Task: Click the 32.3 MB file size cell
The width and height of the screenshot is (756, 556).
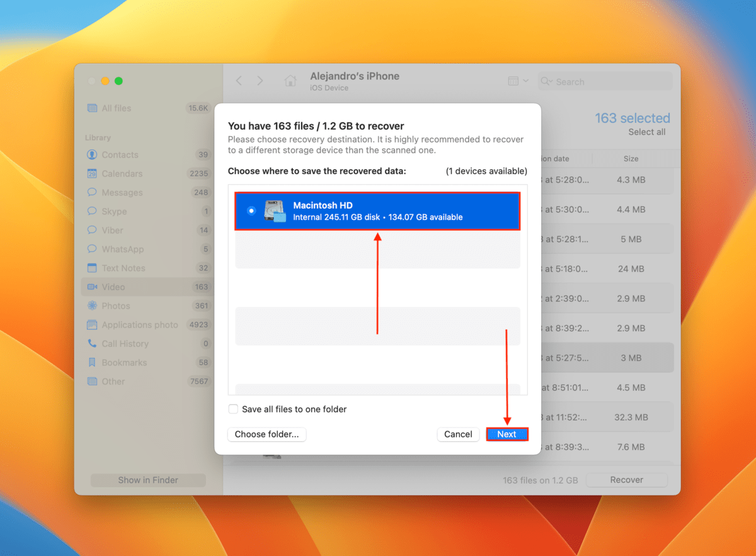Action: [x=631, y=417]
